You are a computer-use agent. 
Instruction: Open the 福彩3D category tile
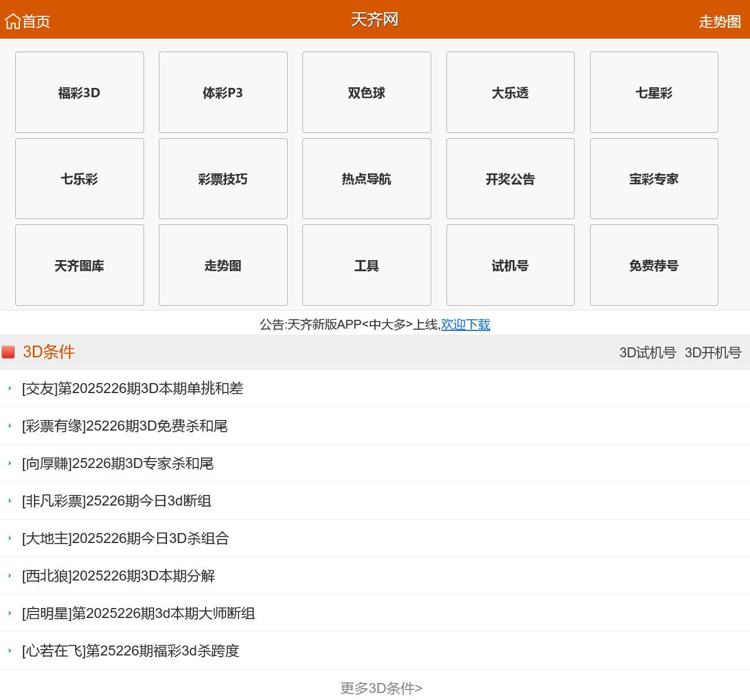coord(80,93)
